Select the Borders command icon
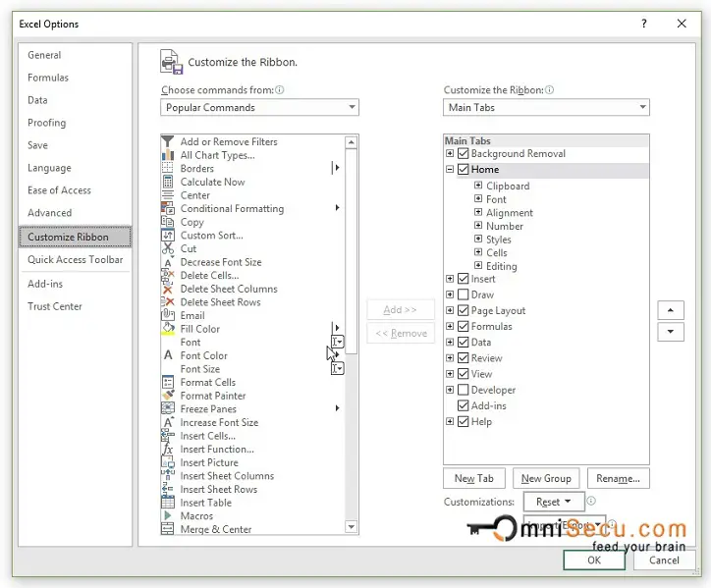This screenshot has width=711, height=588. pos(168,168)
